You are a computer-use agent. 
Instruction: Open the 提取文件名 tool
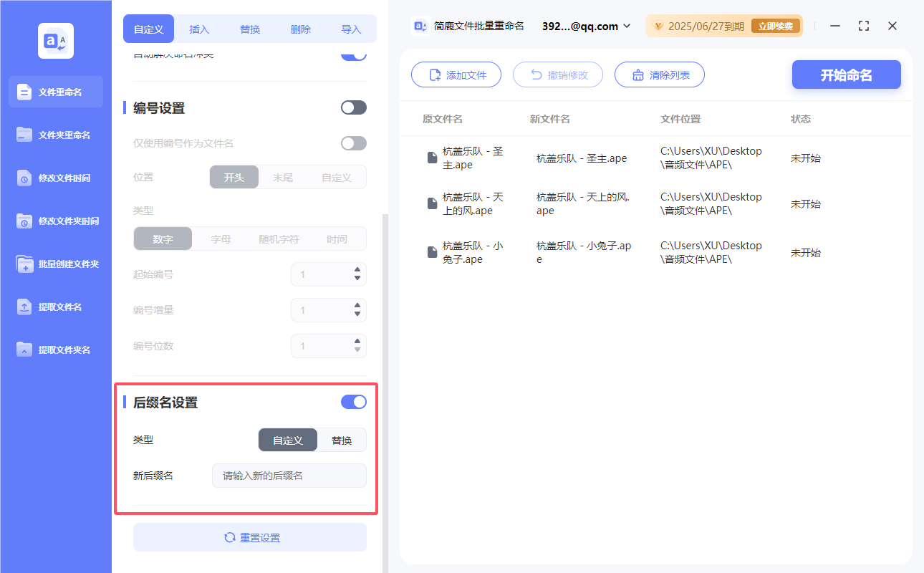click(x=55, y=307)
